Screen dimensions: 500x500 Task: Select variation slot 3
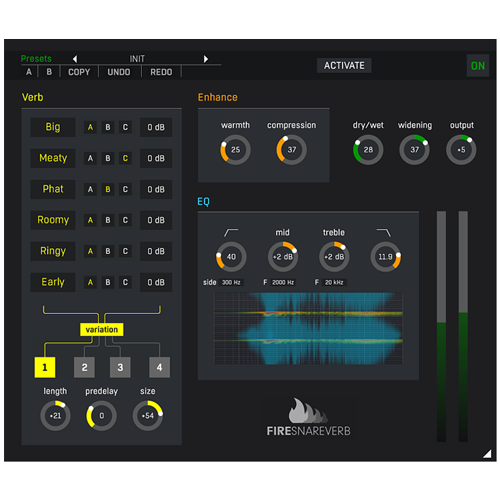pos(120,367)
